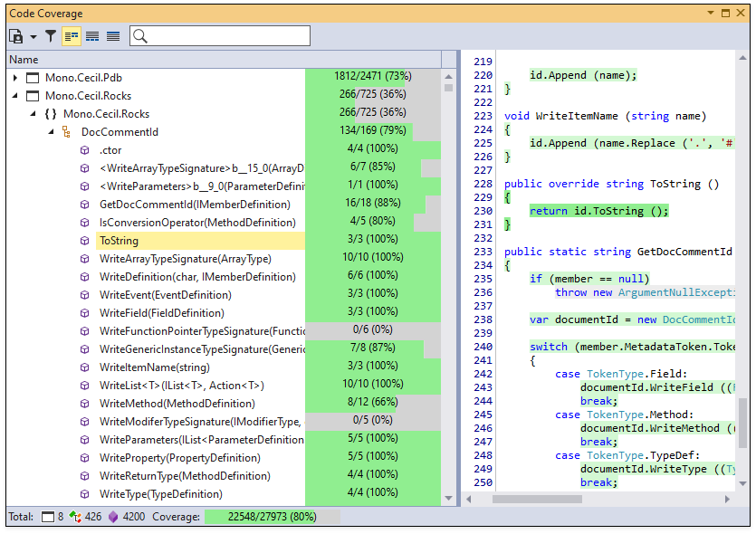Click the total coverage bar 22548/27973 (80%)
The width and height of the screenshot is (756, 534).
coord(273,517)
